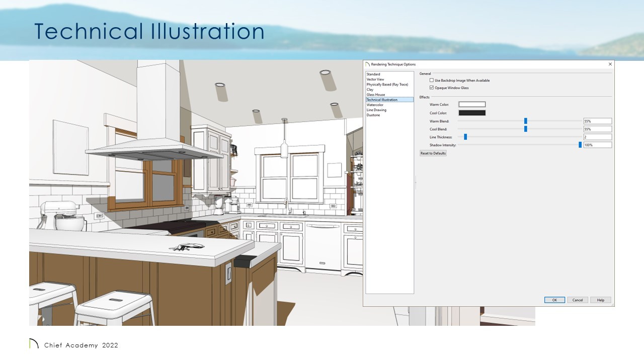Open the Warm Color swatch

(x=471, y=105)
